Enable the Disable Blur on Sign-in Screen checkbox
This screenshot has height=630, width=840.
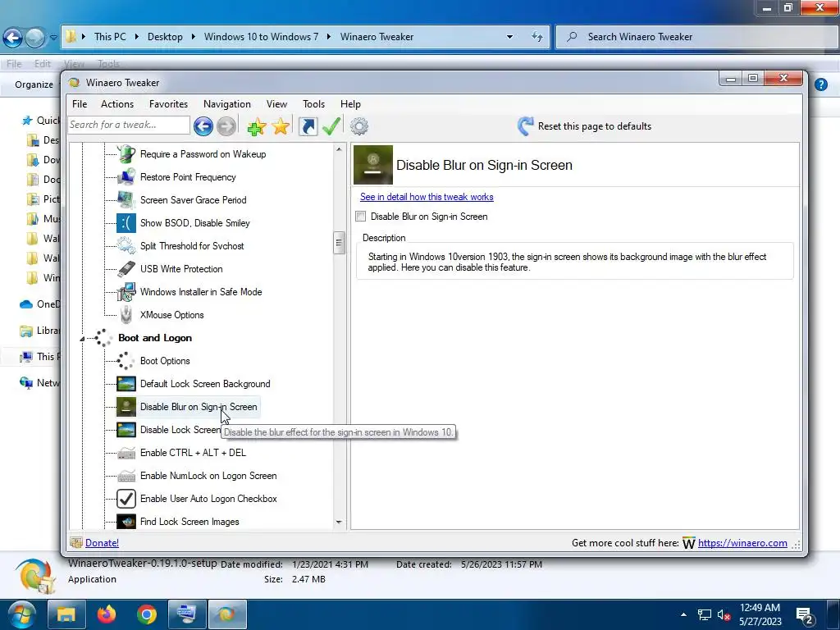click(x=361, y=217)
